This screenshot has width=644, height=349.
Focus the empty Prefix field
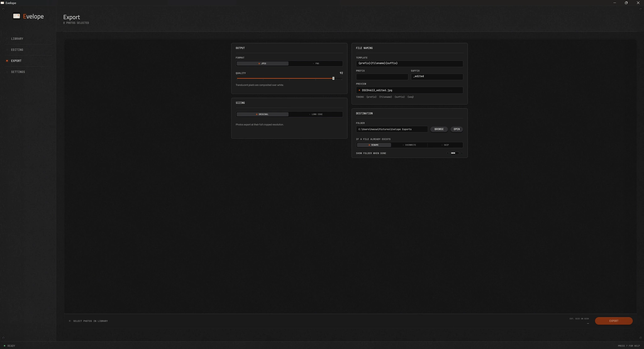coord(382,77)
